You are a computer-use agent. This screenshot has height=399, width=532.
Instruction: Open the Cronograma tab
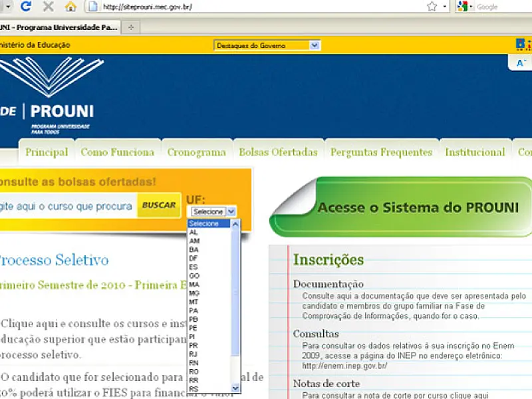pos(197,152)
